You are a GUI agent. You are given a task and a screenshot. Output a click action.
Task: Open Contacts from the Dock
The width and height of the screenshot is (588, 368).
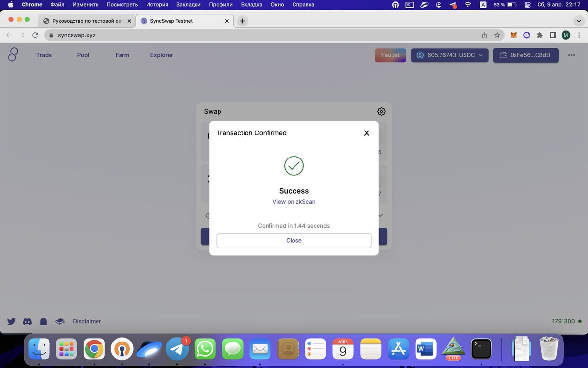(x=288, y=349)
